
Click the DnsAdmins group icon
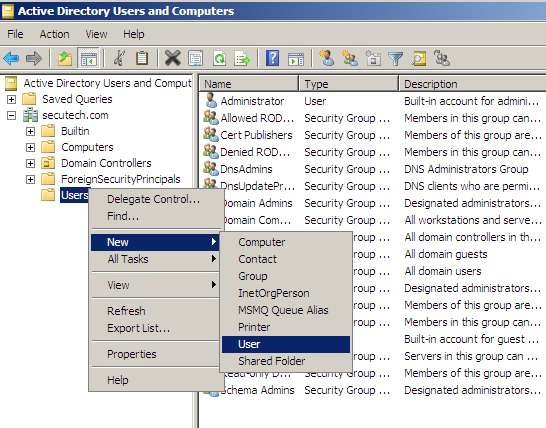tap(211, 168)
